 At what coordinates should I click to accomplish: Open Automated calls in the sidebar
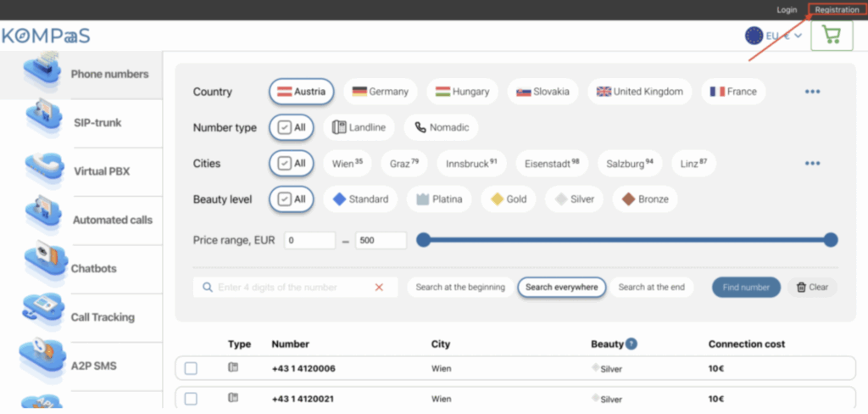click(x=112, y=220)
